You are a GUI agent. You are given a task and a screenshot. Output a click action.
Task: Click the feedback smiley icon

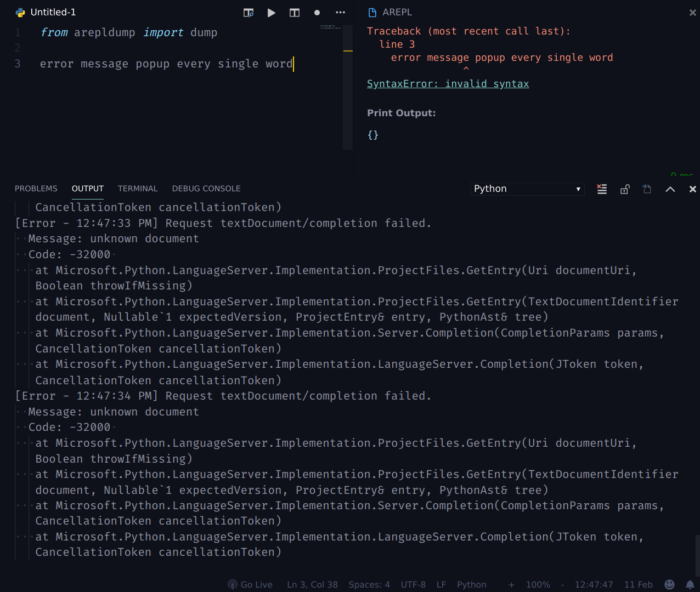tap(669, 584)
